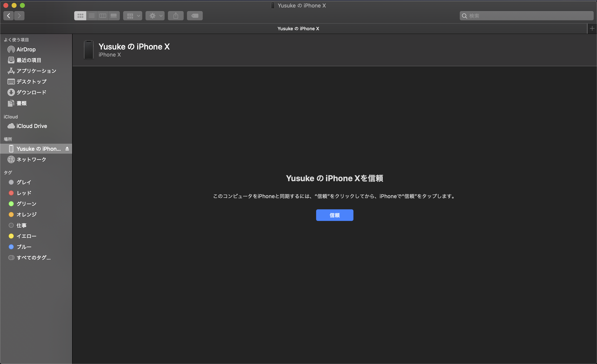Open iCloud Drive in the sidebar
Viewport: 597px width, 364px height.
(x=36, y=126)
